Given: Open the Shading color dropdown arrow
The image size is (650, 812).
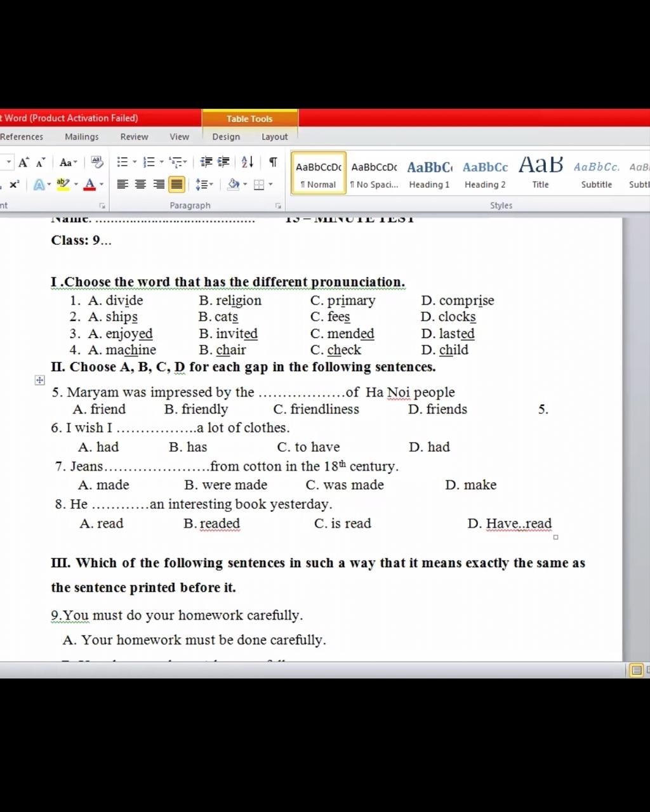Looking at the screenshot, I should (245, 185).
